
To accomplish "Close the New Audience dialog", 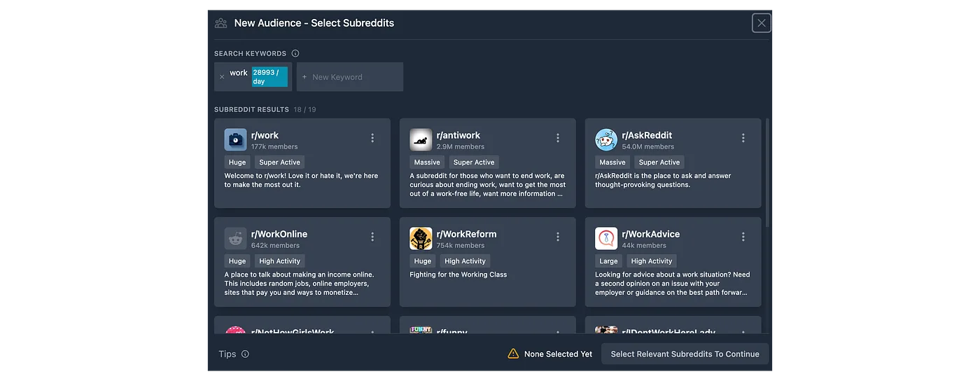I will tap(762, 23).
